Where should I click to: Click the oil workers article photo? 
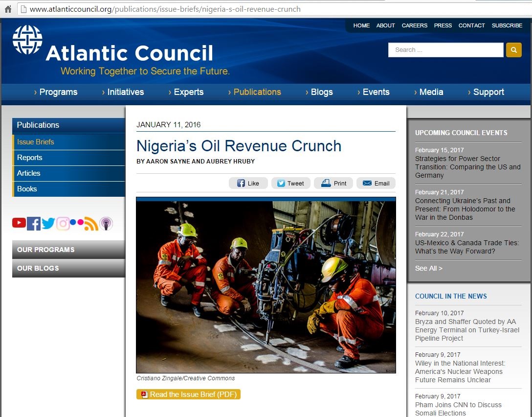pos(266,285)
